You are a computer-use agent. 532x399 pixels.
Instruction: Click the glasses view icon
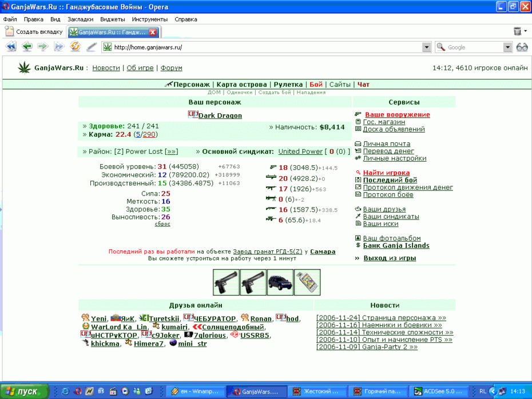(x=522, y=47)
